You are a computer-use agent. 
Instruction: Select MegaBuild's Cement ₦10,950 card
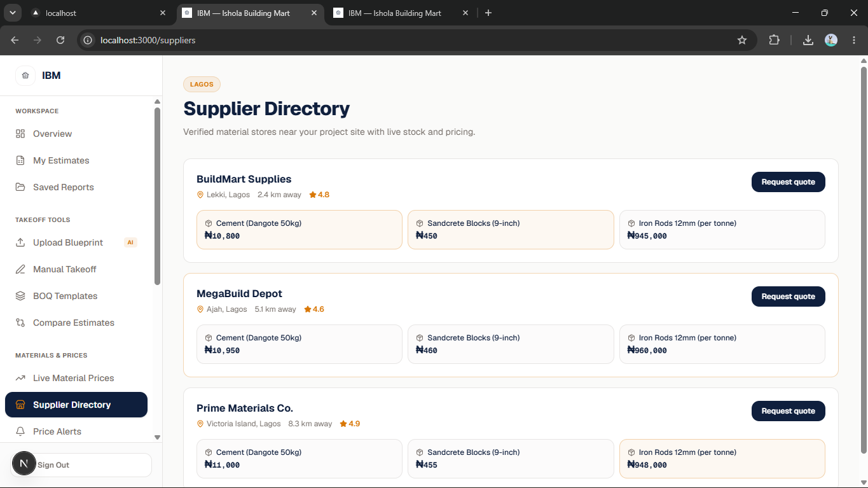click(x=300, y=344)
